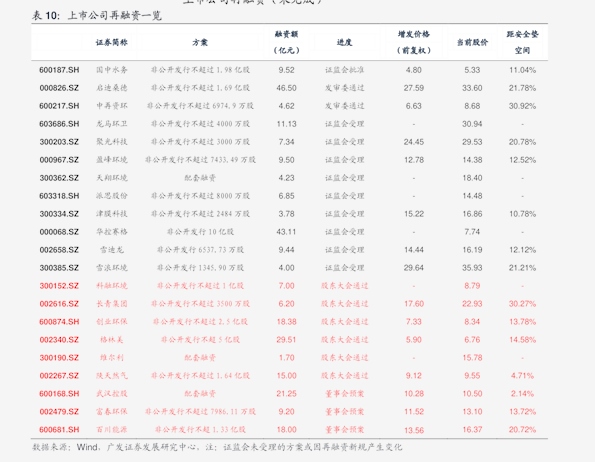
Task: Click the red code 300152.SZ
Action: [59, 286]
